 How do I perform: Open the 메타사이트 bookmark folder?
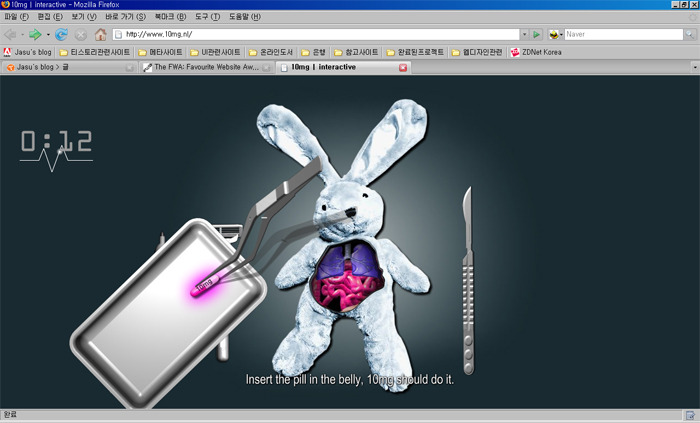click(160, 52)
